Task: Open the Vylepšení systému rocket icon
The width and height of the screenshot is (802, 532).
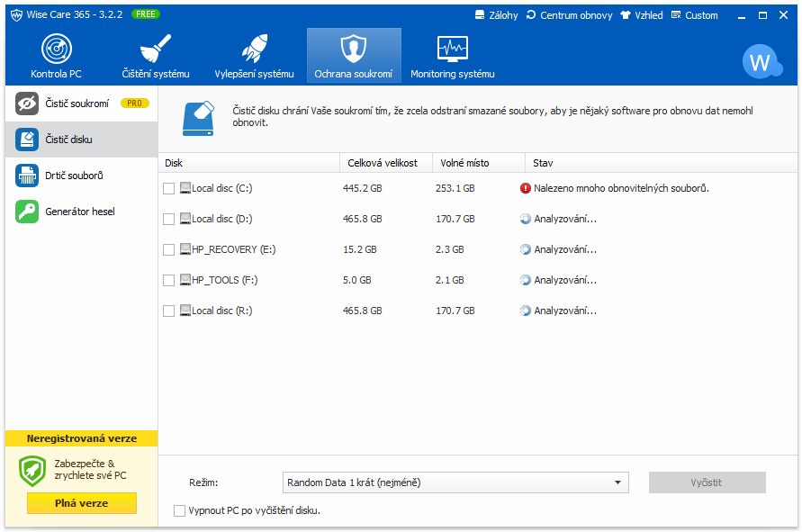Action: click(x=254, y=49)
